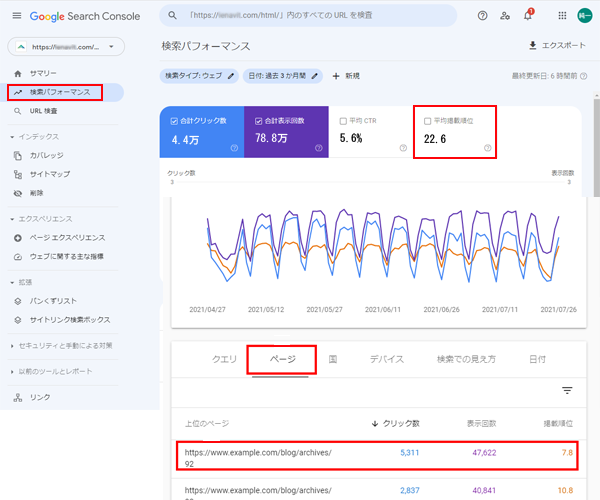Image resolution: width=600 pixels, height=500 pixels.
Task: Open the hamburger main menu
Action: coord(17,16)
